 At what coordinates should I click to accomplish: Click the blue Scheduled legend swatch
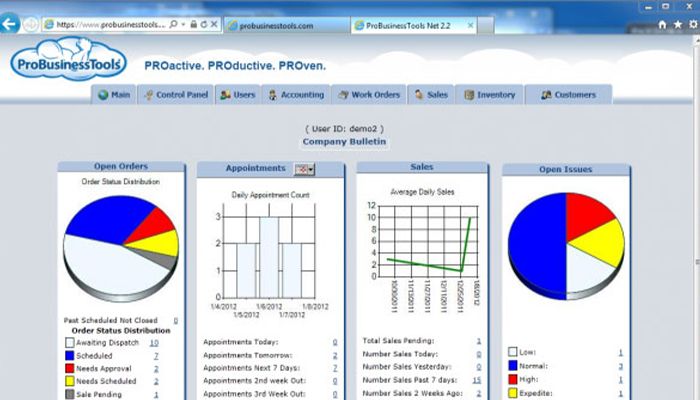pos(67,356)
